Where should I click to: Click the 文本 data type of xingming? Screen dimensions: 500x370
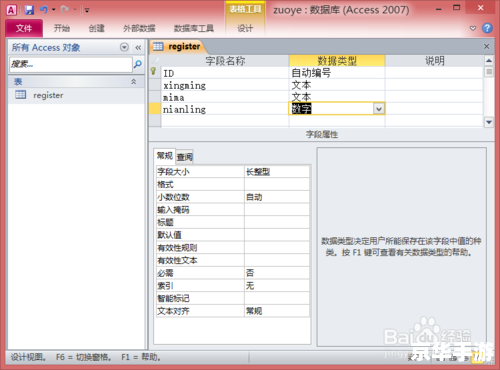coord(337,85)
